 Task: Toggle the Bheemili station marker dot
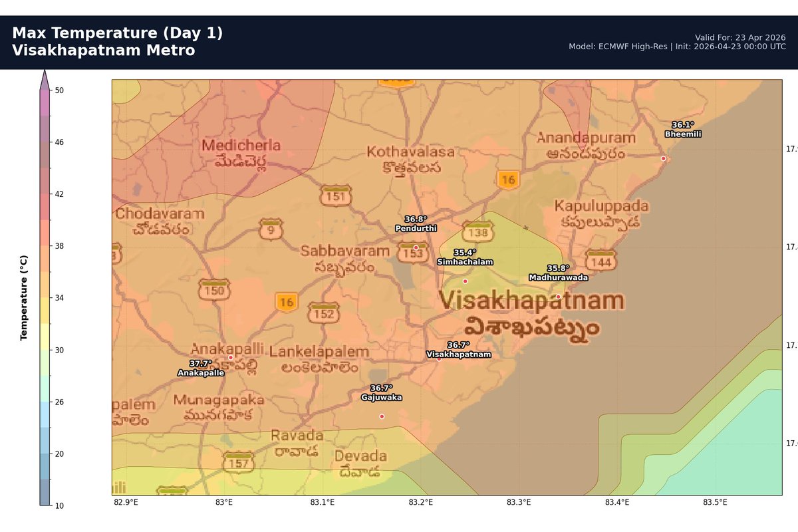point(663,158)
